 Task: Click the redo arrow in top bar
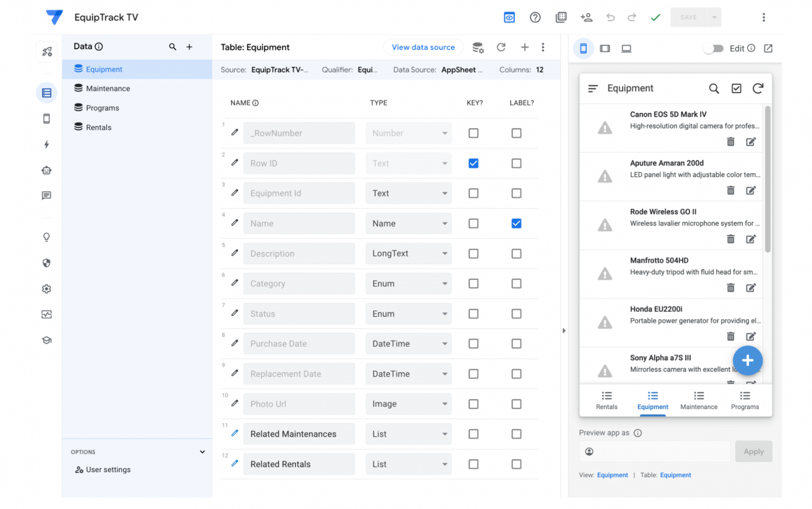[631, 17]
